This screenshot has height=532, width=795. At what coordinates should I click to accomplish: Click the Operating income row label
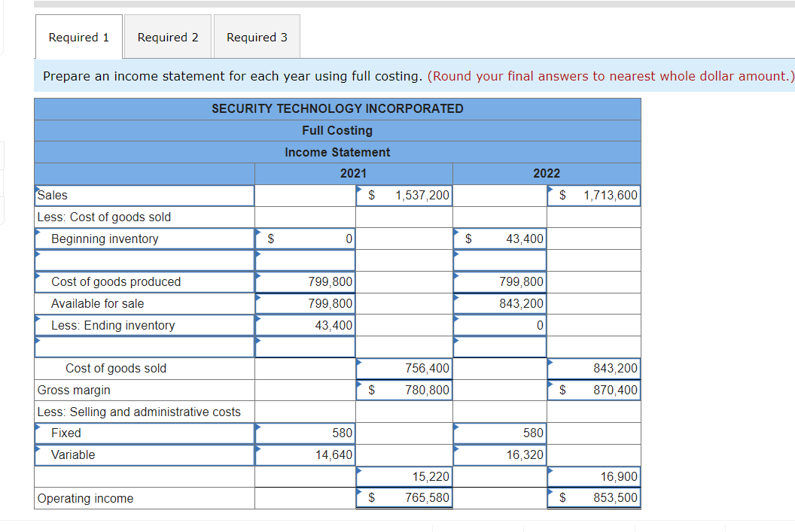click(x=85, y=499)
